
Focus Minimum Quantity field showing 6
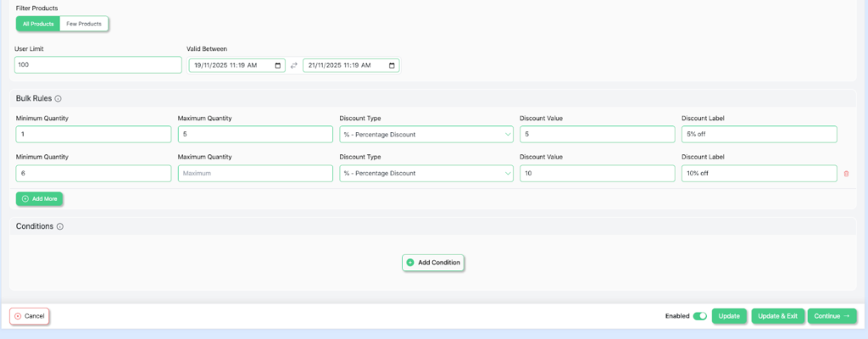click(93, 174)
